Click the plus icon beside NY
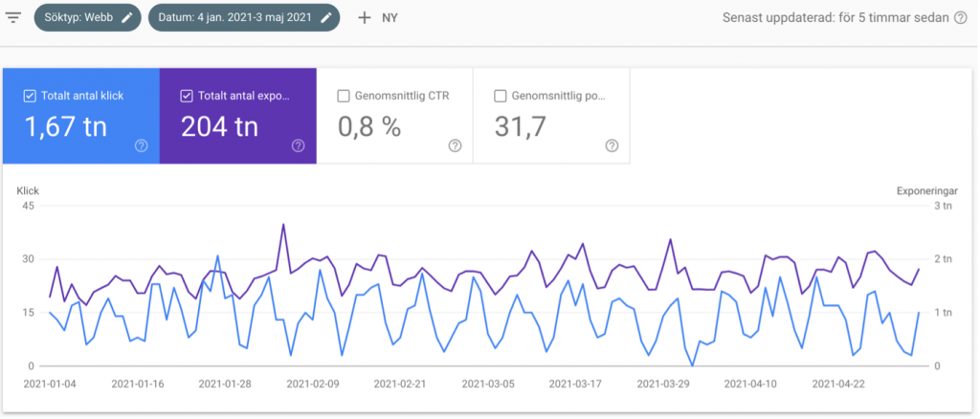 (x=364, y=18)
